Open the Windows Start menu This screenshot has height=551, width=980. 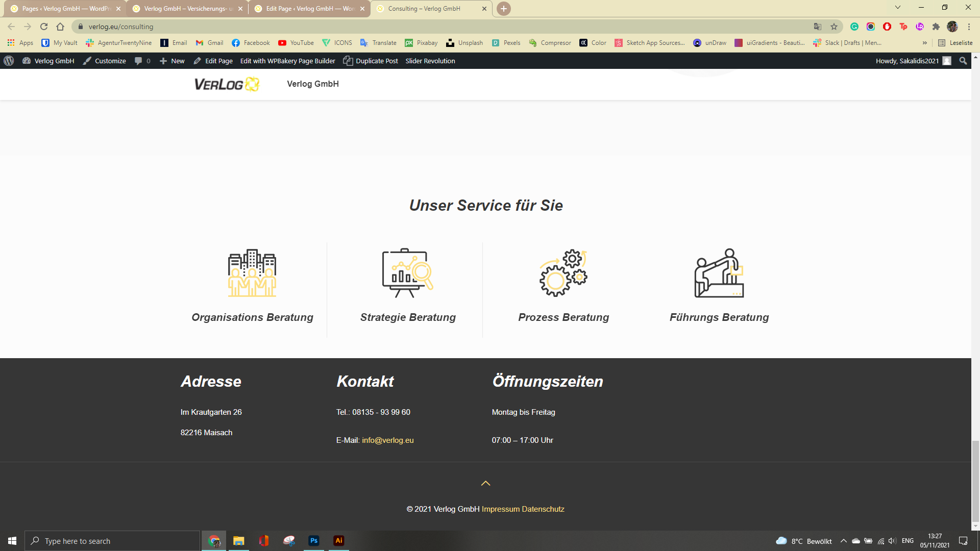click(x=12, y=541)
